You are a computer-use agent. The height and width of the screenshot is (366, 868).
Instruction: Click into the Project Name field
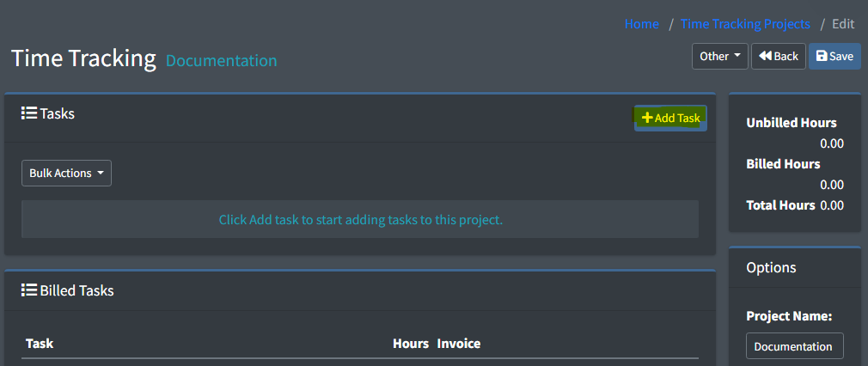[x=794, y=346]
